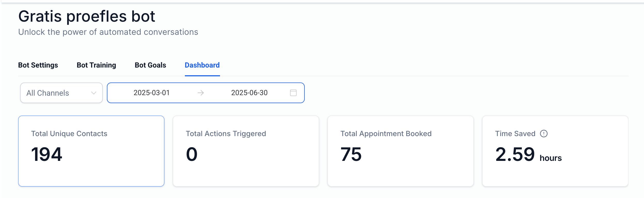Expand the All Channels dropdown chevron

point(94,93)
